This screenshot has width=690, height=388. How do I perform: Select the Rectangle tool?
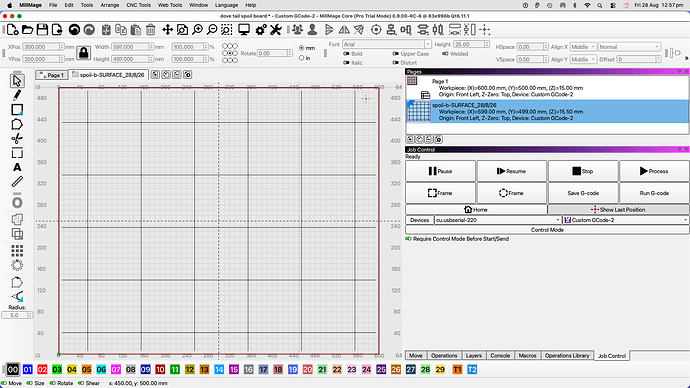click(17, 110)
